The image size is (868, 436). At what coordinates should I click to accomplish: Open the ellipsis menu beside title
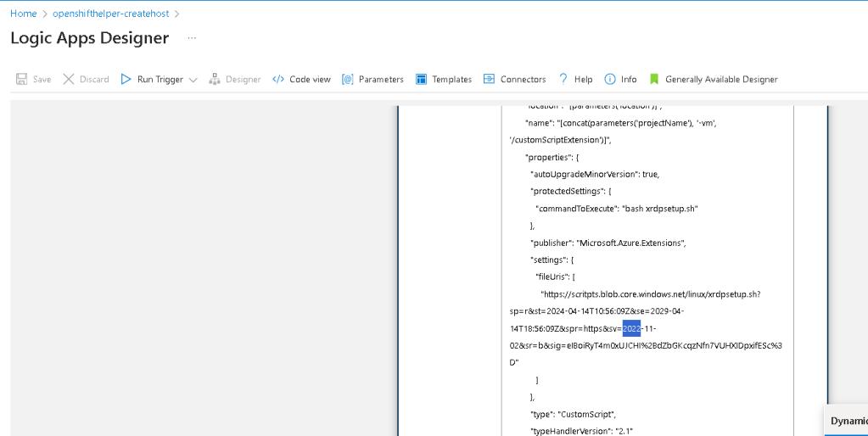coord(192,37)
